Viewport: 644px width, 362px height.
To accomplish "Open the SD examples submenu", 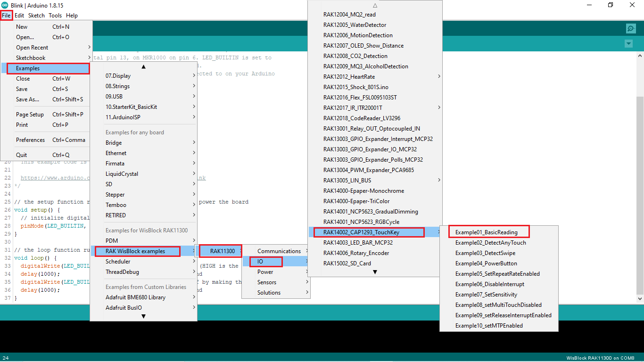I will coord(143,184).
